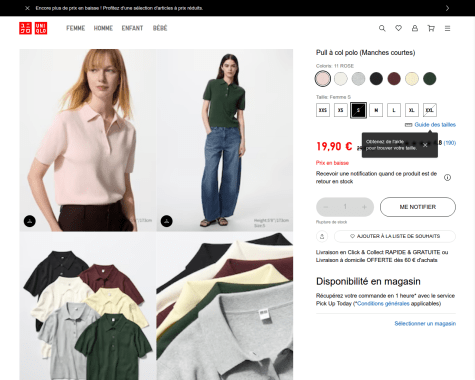Show restock notification info icon
Image resolution: width=475 pixels, height=380 pixels.
[x=447, y=177]
